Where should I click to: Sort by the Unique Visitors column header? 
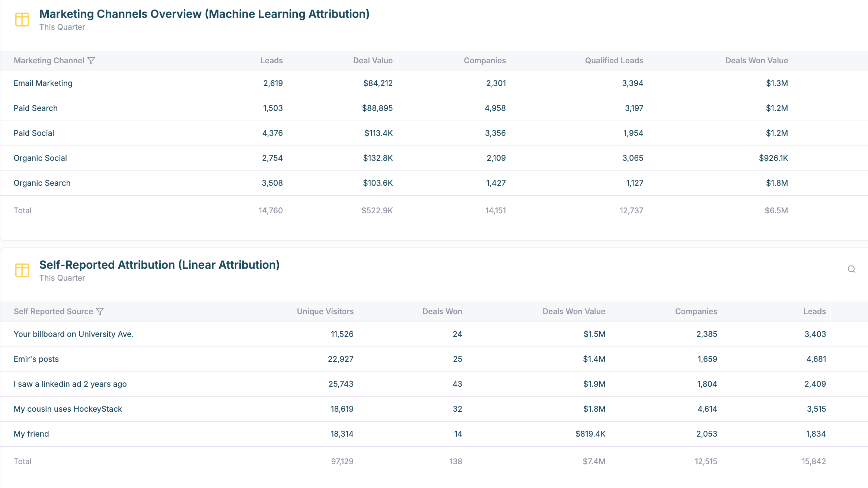pyautogui.click(x=325, y=312)
